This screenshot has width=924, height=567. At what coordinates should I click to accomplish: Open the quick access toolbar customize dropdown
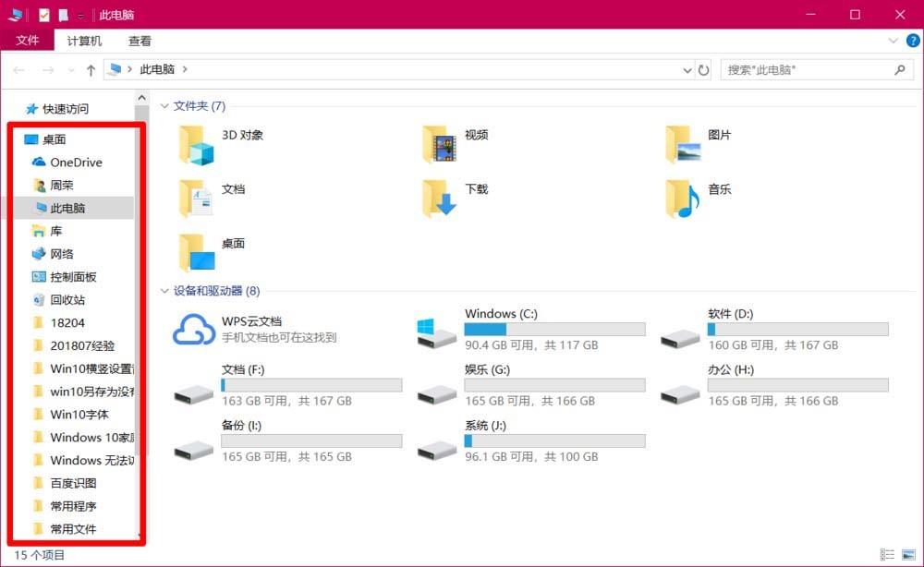79,15
